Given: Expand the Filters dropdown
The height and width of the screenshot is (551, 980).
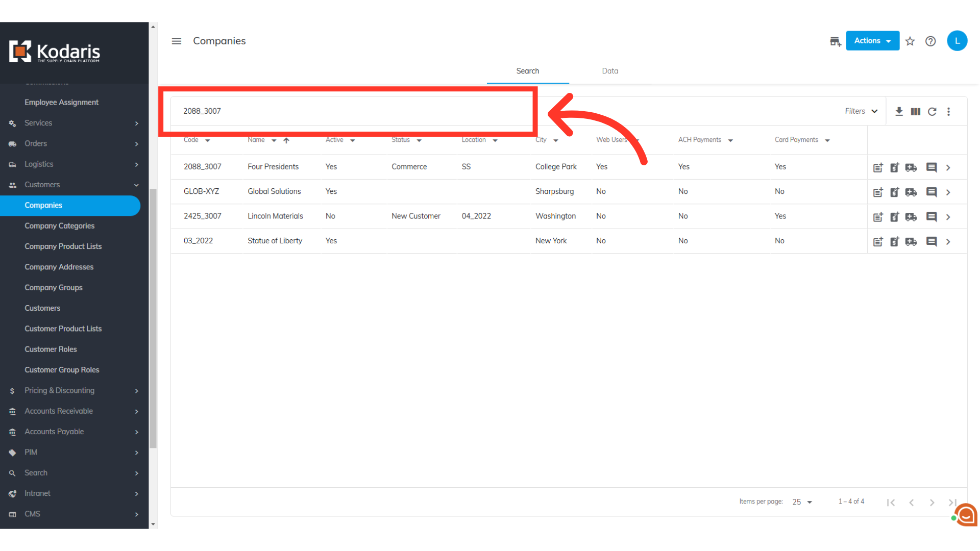Looking at the screenshot, I should point(861,111).
